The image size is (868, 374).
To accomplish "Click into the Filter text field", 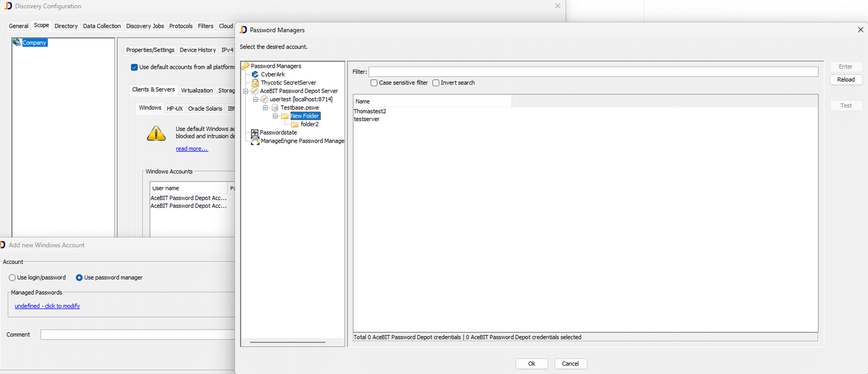I will (x=593, y=72).
